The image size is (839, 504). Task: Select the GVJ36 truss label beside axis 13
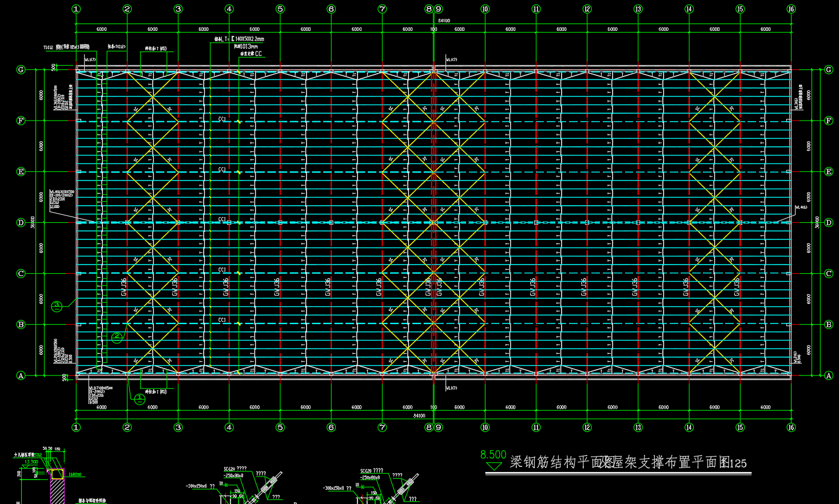(635, 287)
